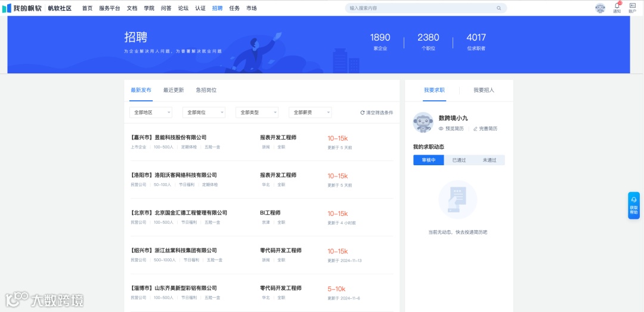Open 市场 in the navigation

(252, 8)
